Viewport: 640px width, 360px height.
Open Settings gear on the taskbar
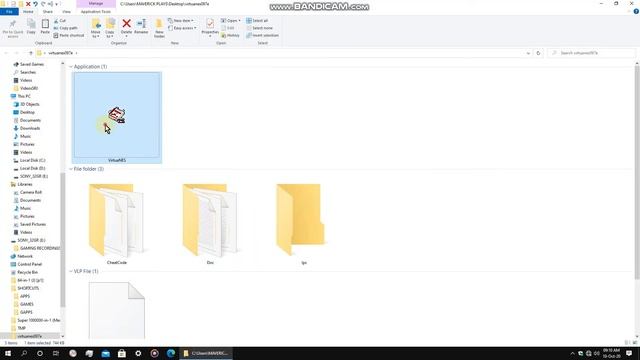tap(138, 353)
